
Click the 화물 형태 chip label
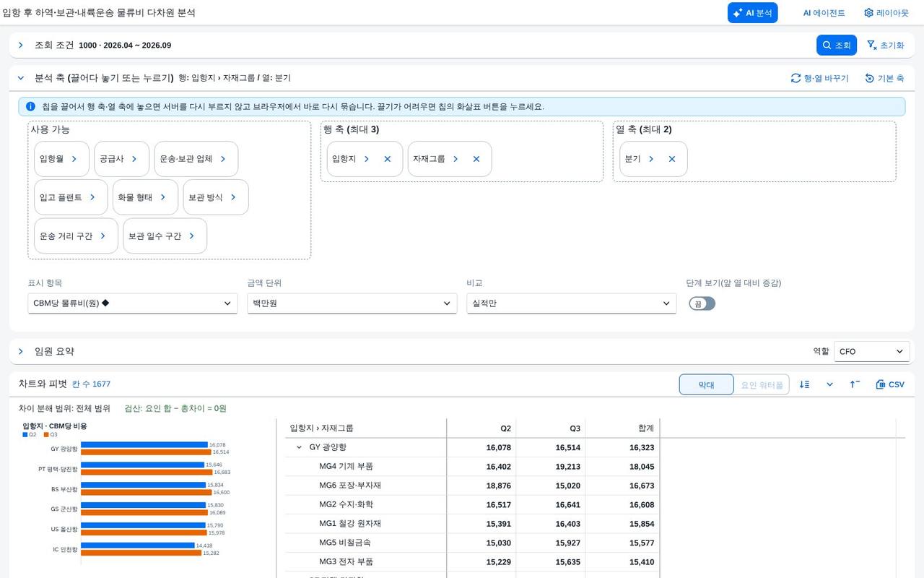point(135,197)
